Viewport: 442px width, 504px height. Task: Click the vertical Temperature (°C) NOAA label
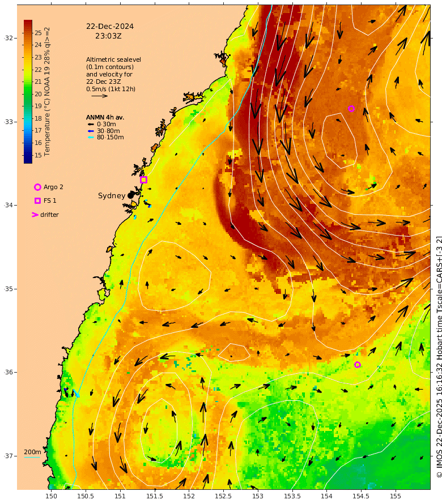coord(47,92)
